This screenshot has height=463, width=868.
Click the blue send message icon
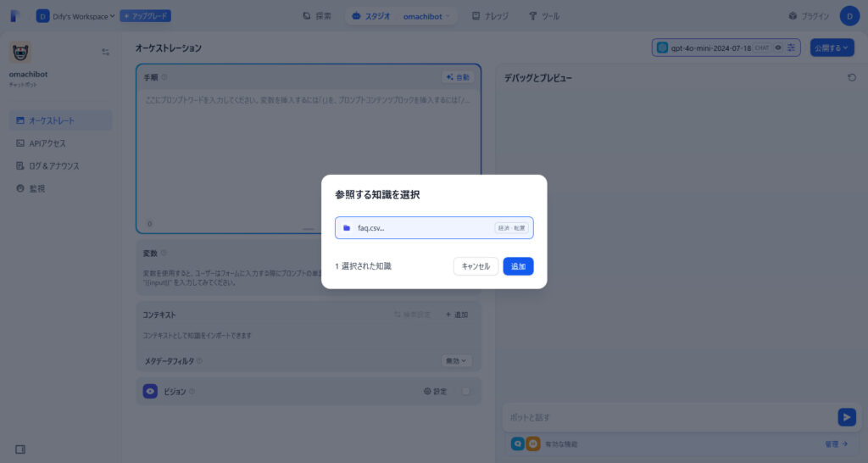tap(846, 417)
